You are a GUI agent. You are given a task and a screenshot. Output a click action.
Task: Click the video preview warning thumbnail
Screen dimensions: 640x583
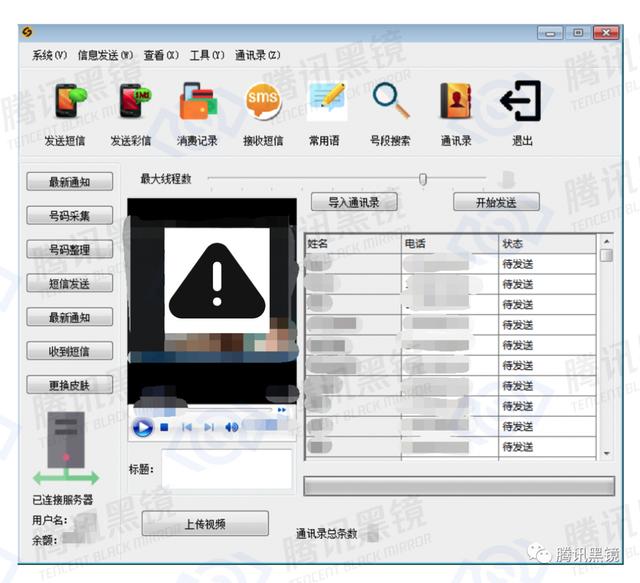point(217,280)
